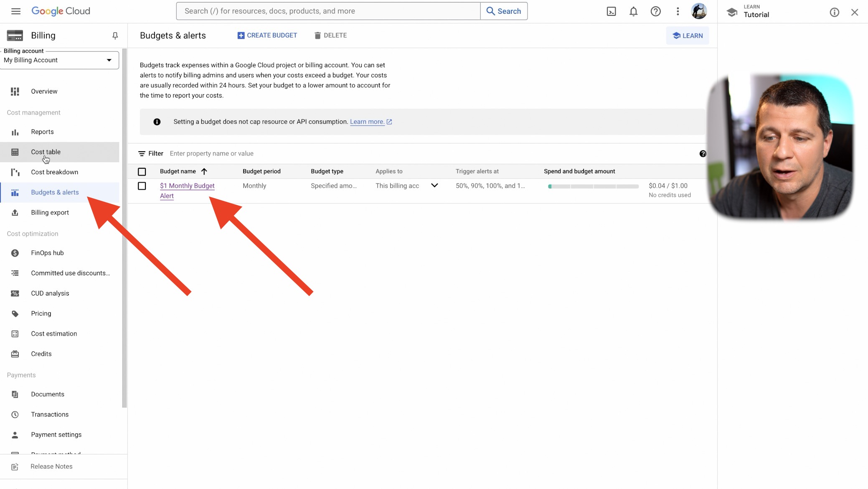The width and height of the screenshot is (868, 489).
Task: Click the Cost breakdown icon in sidebar
Action: coord(14,172)
